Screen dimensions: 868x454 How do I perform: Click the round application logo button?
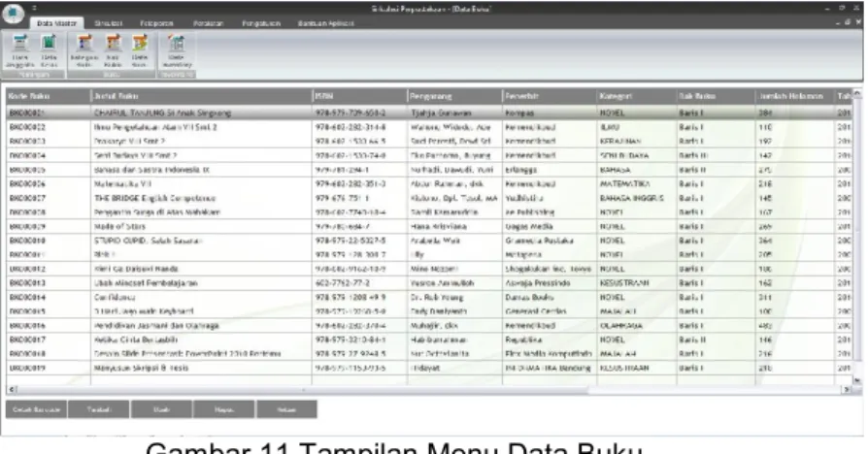[13, 15]
